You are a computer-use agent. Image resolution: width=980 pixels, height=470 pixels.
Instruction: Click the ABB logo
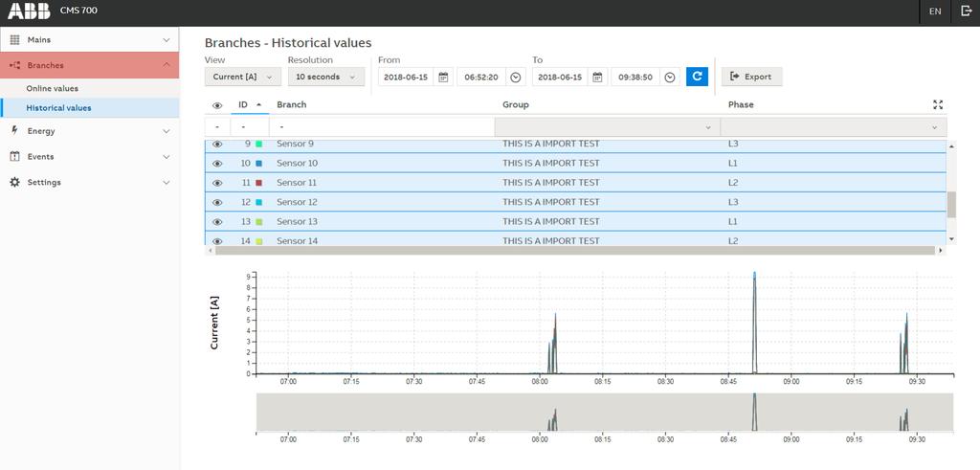tap(29, 11)
